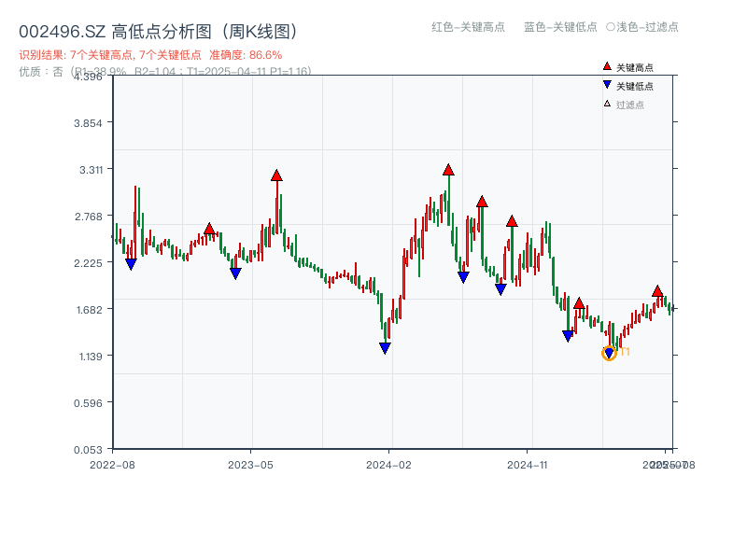Image resolution: width=747 pixels, height=560 pixels.
Task: Click the chart title 002496.SZ 高低点分析图
Action: pos(158,32)
